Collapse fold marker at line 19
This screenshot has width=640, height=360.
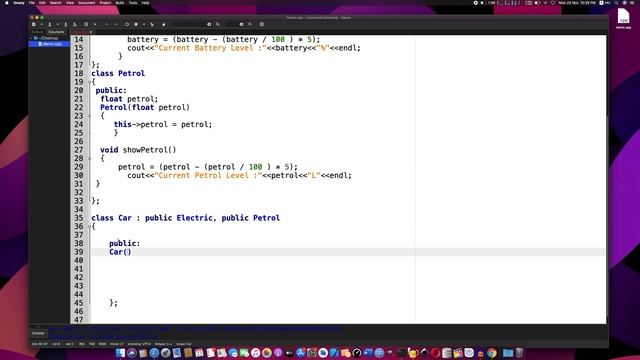tap(89, 82)
